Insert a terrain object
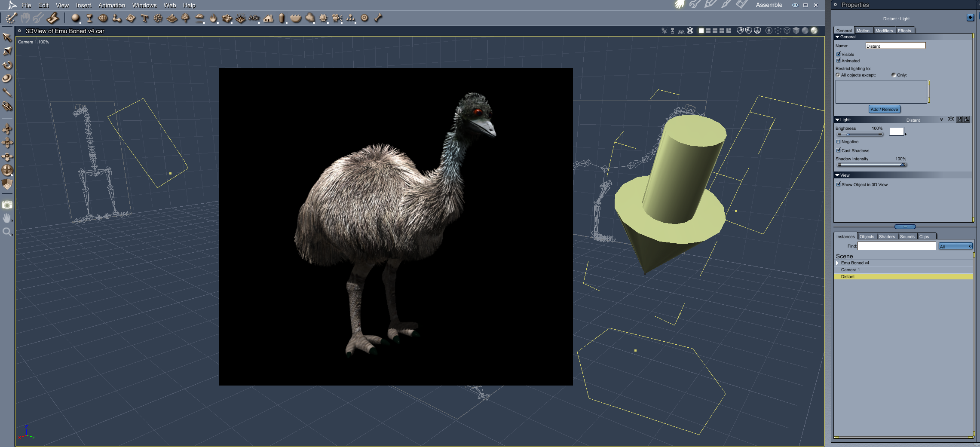Viewport: 980px width, 447px height. pos(172,18)
